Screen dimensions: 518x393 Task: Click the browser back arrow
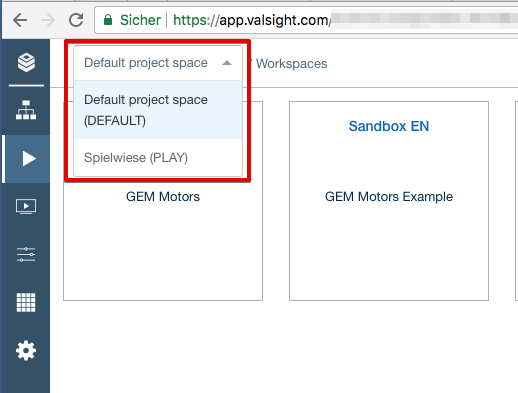click(x=20, y=20)
